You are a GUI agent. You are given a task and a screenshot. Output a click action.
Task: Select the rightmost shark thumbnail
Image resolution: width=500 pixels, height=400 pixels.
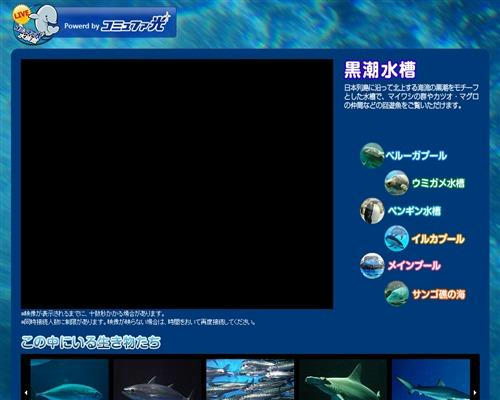pos(431,379)
